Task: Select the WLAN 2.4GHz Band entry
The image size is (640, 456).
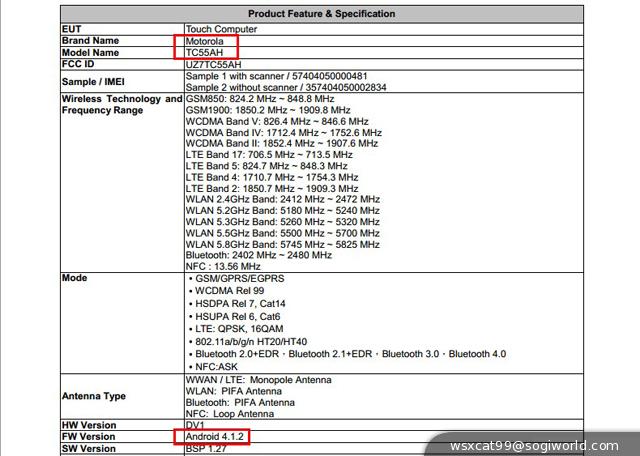Action: (x=283, y=200)
